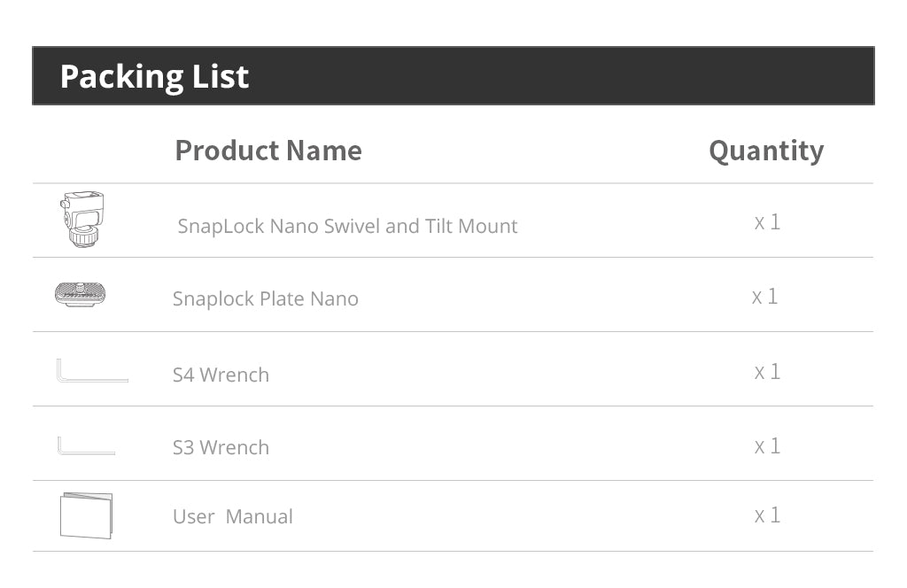
Task: Select the S3 Wrench illustration
Action: pos(86,446)
